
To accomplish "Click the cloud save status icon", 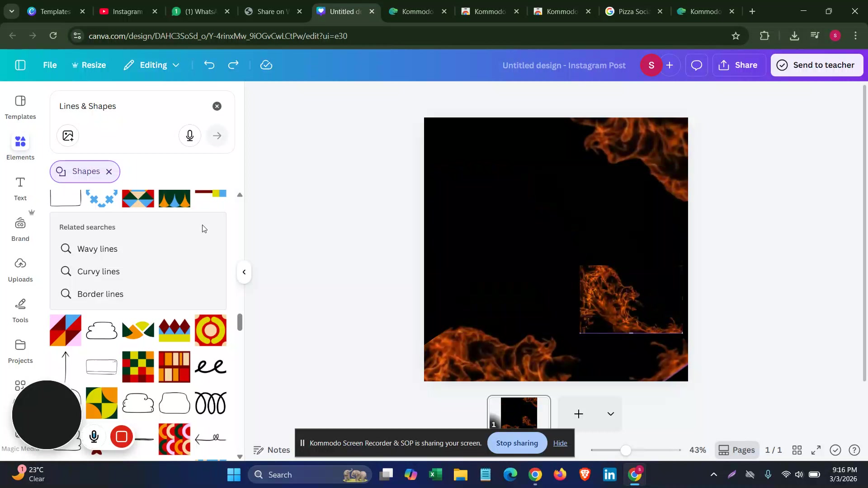I will (x=266, y=65).
